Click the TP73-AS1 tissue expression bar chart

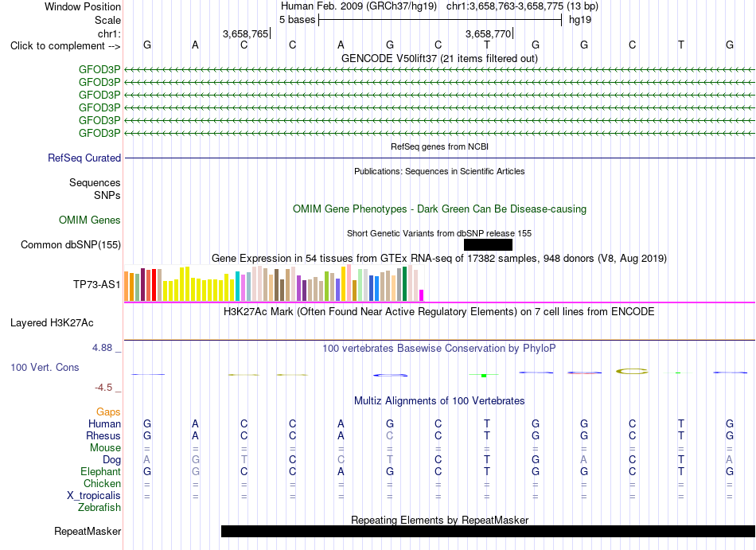tap(274, 283)
